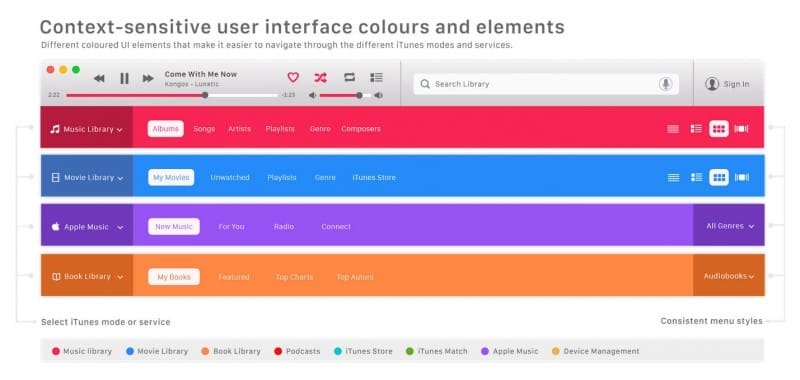Open Genre tab in Music Library bar
The image size is (800, 380).
(x=320, y=129)
